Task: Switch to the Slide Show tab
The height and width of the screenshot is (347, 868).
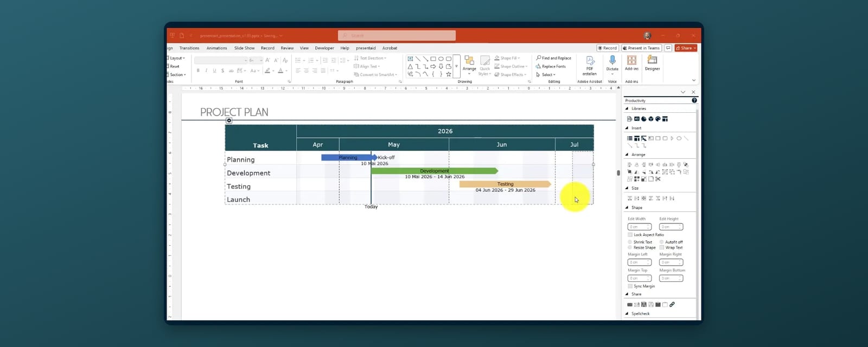Action: [x=244, y=48]
